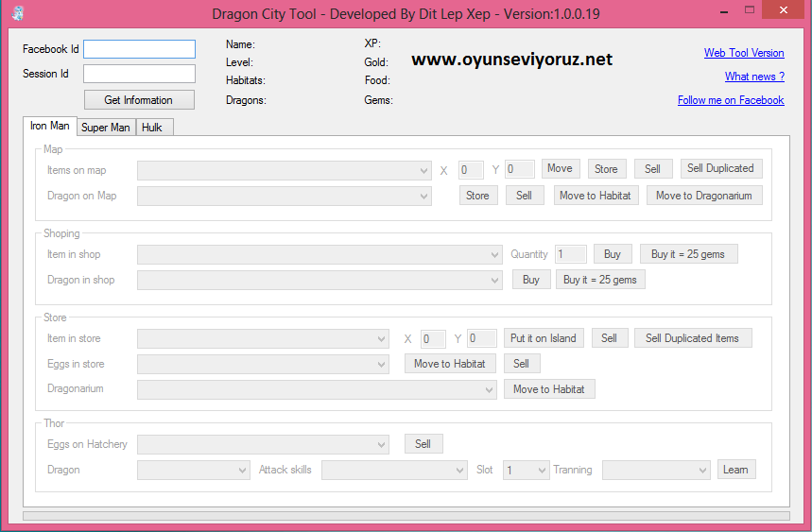
Task: Switch to the Iron Man tab
Action: tap(50, 126)
